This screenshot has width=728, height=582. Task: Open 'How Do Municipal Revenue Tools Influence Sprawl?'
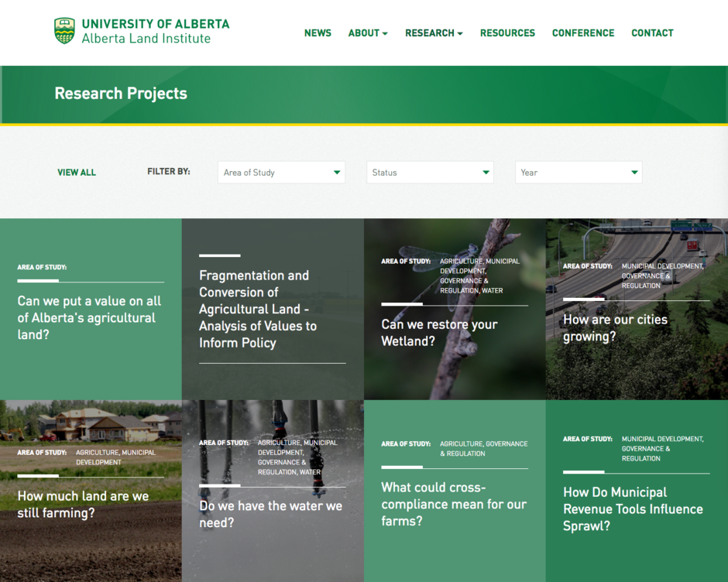click(x=633, y=509)
